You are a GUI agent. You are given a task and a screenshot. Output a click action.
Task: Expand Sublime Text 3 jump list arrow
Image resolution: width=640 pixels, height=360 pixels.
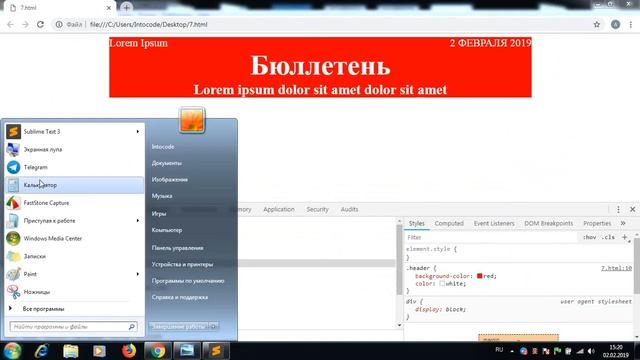[138, 131]
